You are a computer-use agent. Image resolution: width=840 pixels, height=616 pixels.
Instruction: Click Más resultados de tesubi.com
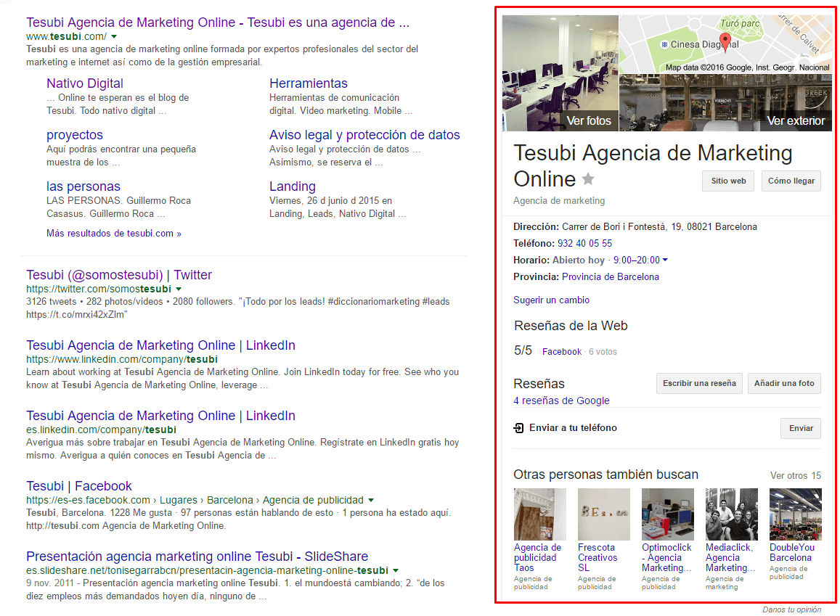click(x=113, y=234)
